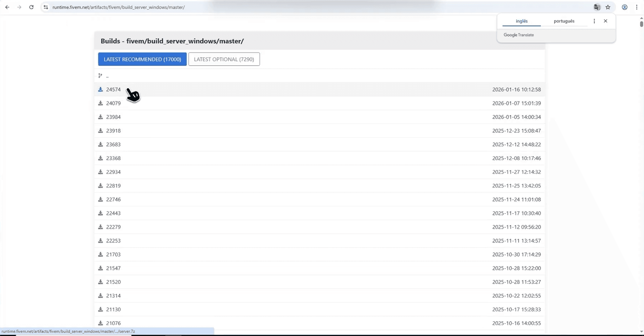Reload the artifacts page
644x336 pixels.
point(31,7)
